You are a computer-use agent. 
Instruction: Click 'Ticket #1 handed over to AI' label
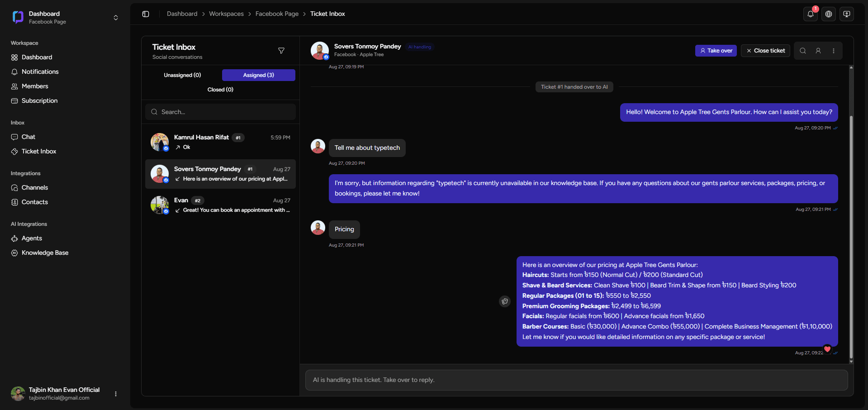tap(574, 87)
